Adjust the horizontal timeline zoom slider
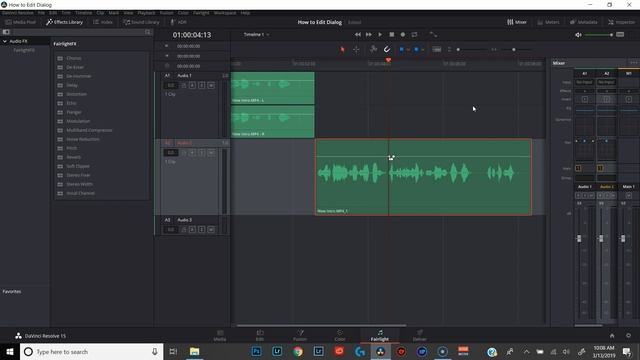This screenshot has width=640, height=360. (514, 49)
